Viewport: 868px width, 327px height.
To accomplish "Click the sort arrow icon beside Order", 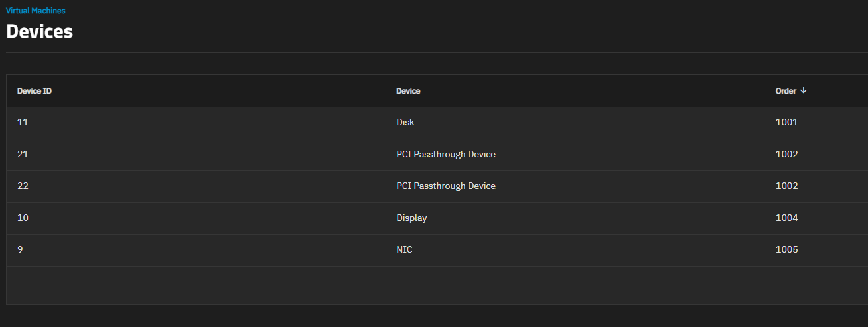I will pos(804,91).
